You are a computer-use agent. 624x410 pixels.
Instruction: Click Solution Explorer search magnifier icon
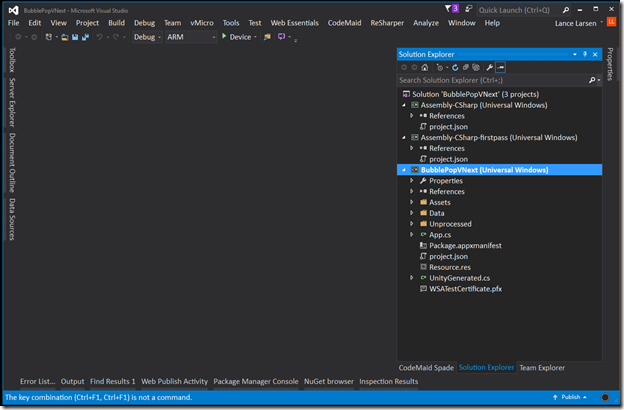(592, 80)
